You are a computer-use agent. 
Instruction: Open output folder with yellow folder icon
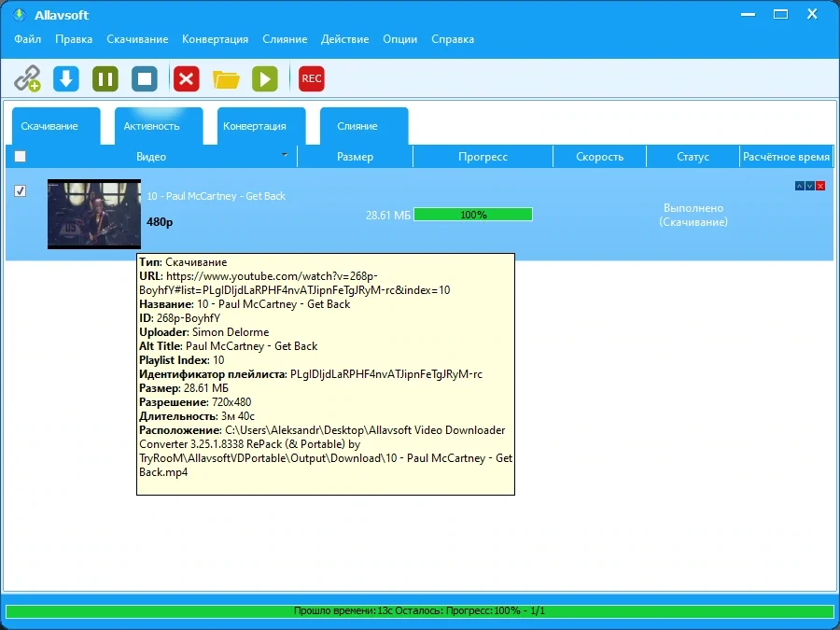[226, 79]
